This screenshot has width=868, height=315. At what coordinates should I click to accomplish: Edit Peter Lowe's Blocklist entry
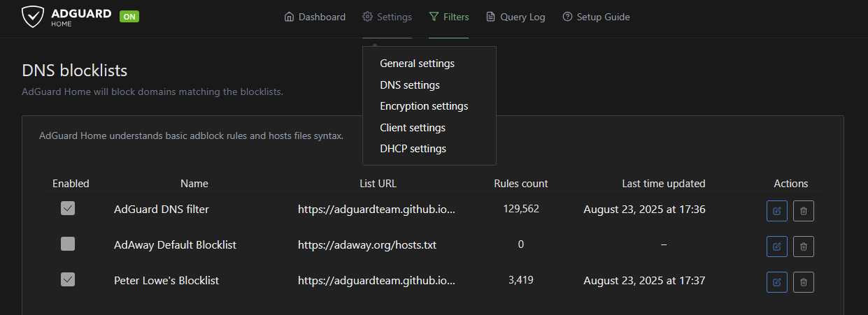pos(776,281)
